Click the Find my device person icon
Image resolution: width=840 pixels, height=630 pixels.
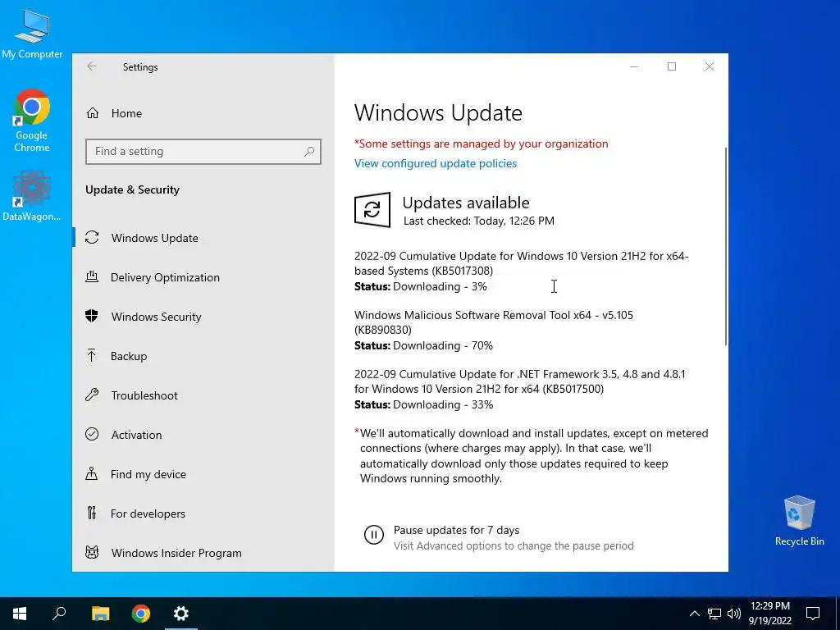(92, 473)
